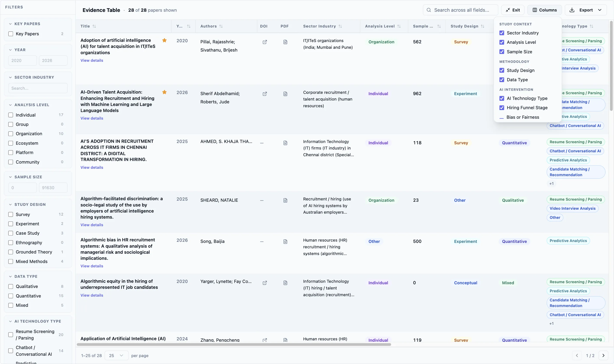Click the maximum sample size input

(x=53, y=188)
